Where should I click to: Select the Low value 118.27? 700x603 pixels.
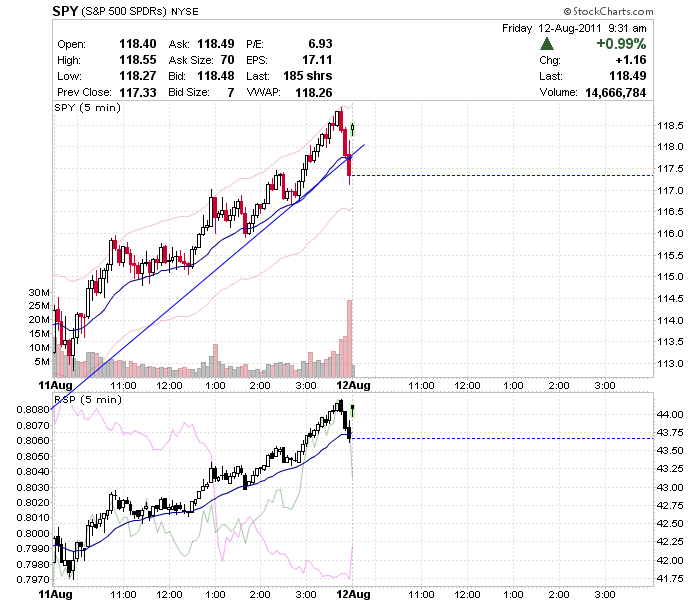138,76
